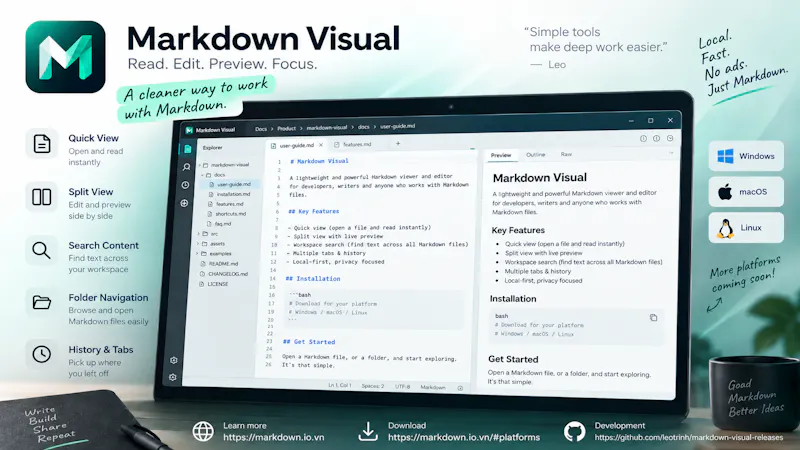
Task: Click markdown-visual in the breadcrumb
Action: click(327, 128)
